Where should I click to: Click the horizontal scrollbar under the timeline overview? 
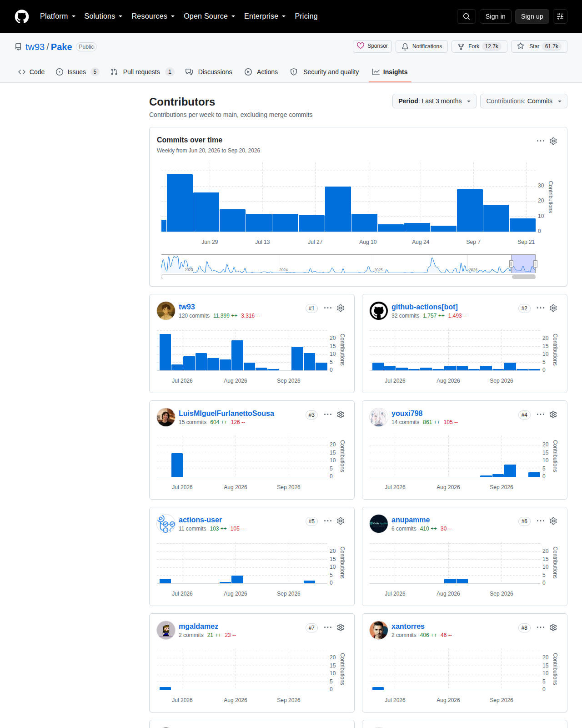click(x=524, y=277)
